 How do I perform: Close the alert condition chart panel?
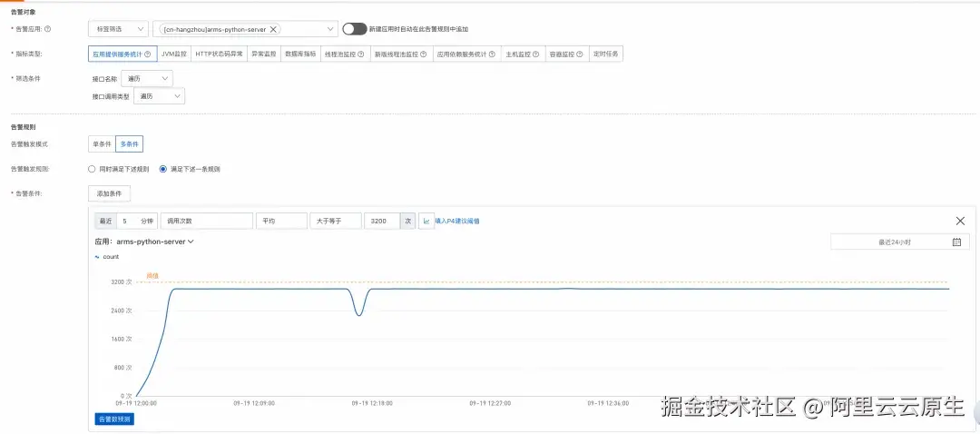click(x=960, y=221)
